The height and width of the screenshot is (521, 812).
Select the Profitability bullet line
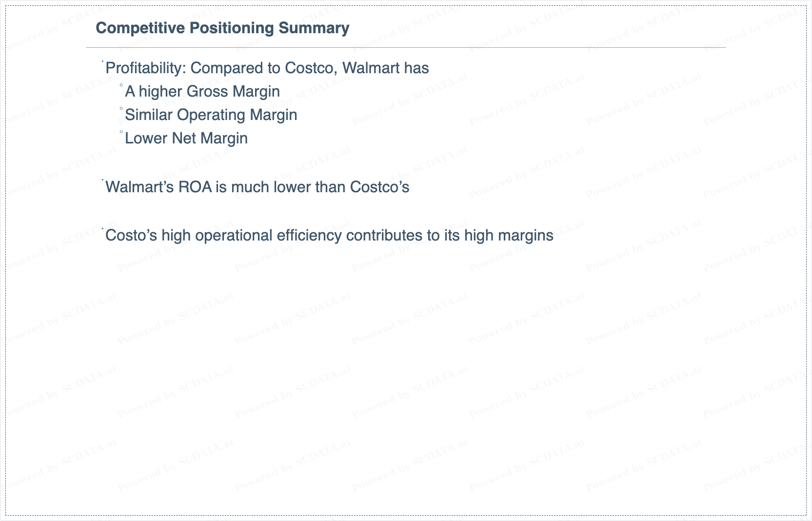coord(267,68)
